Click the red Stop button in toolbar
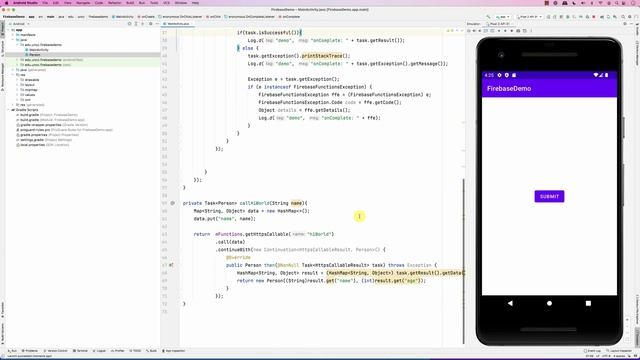This screenshot has height=360, width=640. pyautogui.click(x=594, y=17)
